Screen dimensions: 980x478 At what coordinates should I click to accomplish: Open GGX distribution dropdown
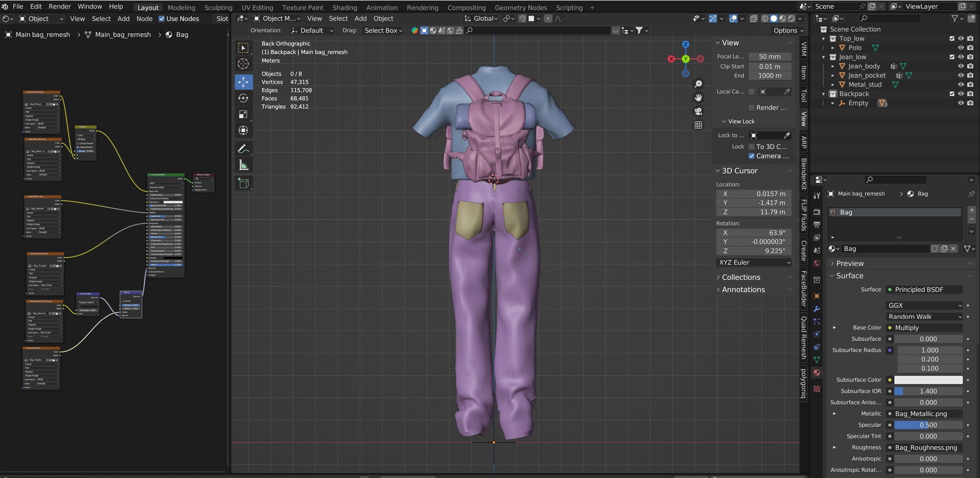point(924,305)
